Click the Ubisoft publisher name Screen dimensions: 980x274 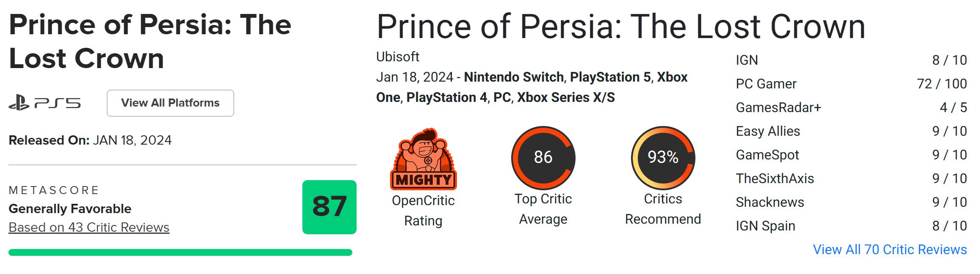pyautogui.click(x=398, y=57)
